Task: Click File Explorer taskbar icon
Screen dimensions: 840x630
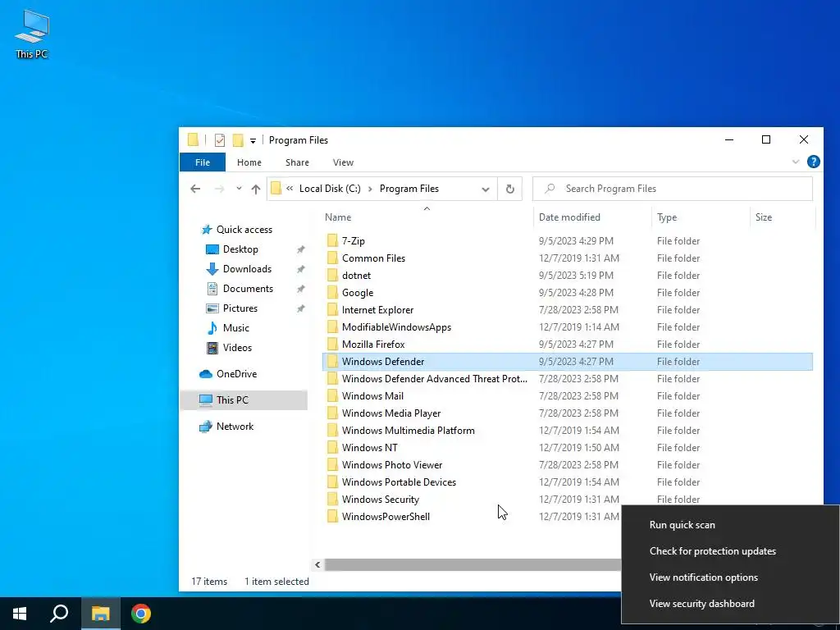Action: pos(100,614)
